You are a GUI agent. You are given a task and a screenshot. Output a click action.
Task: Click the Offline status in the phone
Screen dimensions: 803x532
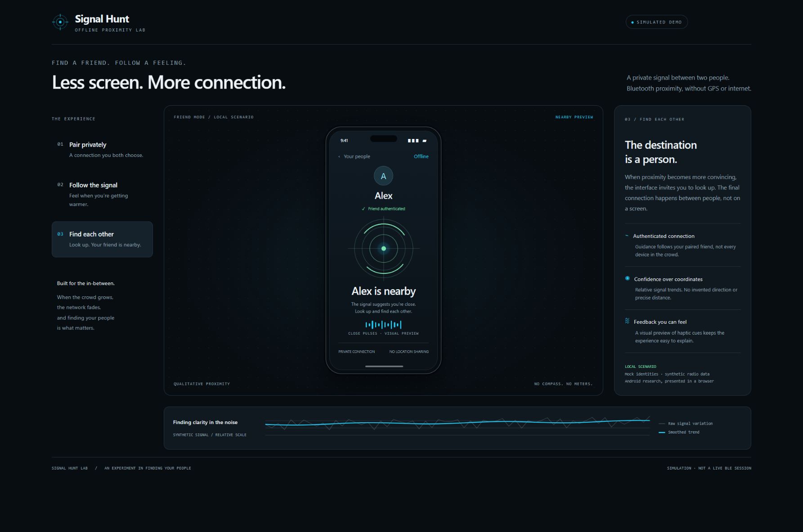pyautogui.click(x=421, y=156)
